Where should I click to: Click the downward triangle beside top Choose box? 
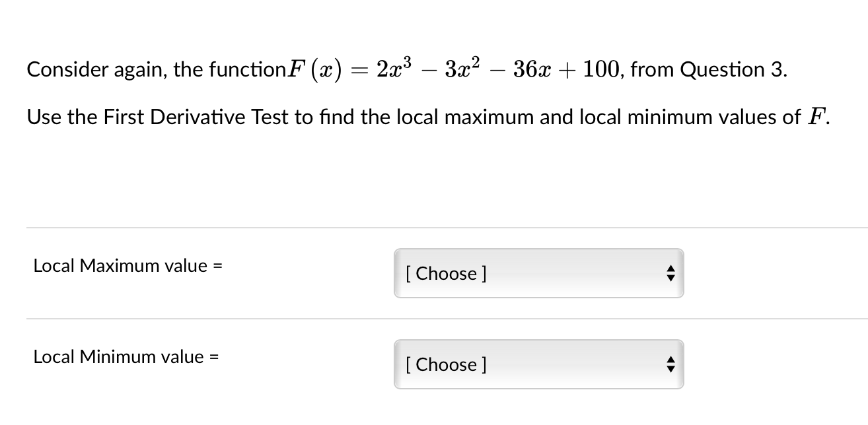coord(670,278)
